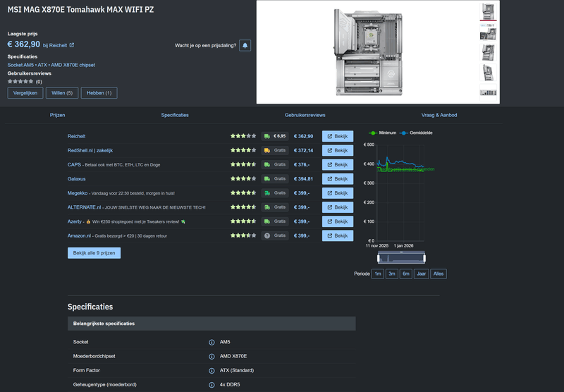Click the chart range navigator bar

401,258
